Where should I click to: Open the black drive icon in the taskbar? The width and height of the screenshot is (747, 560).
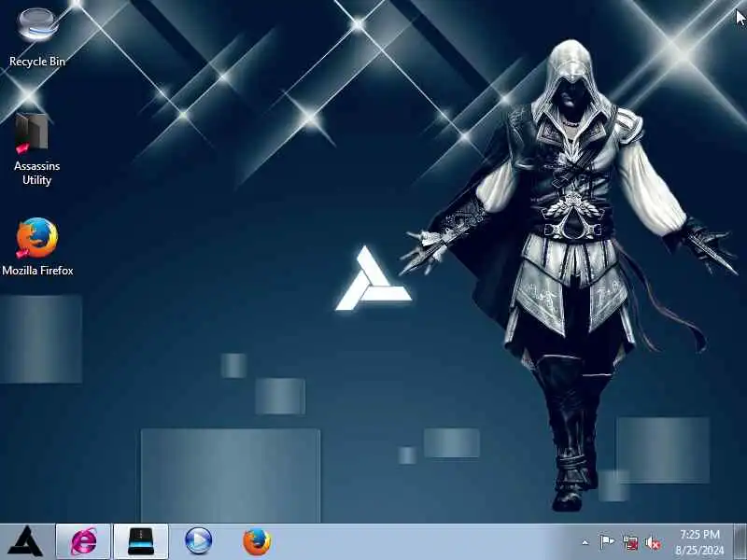(x=141, y=541)
